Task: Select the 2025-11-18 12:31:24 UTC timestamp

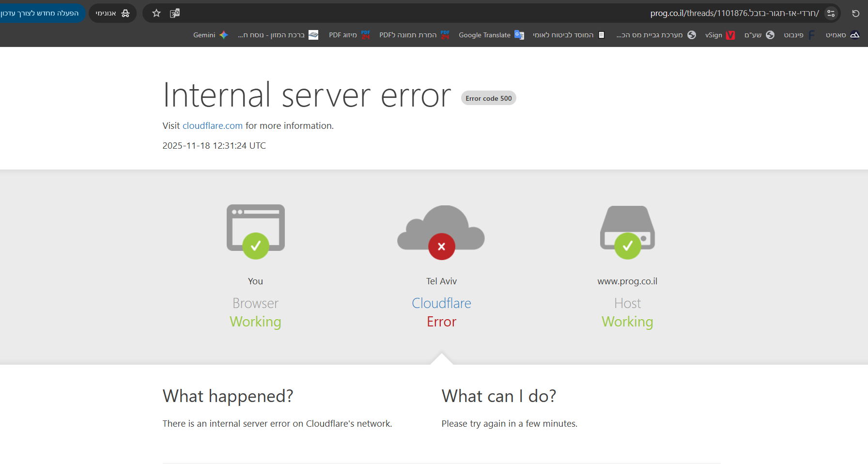Action: [214, 146]
